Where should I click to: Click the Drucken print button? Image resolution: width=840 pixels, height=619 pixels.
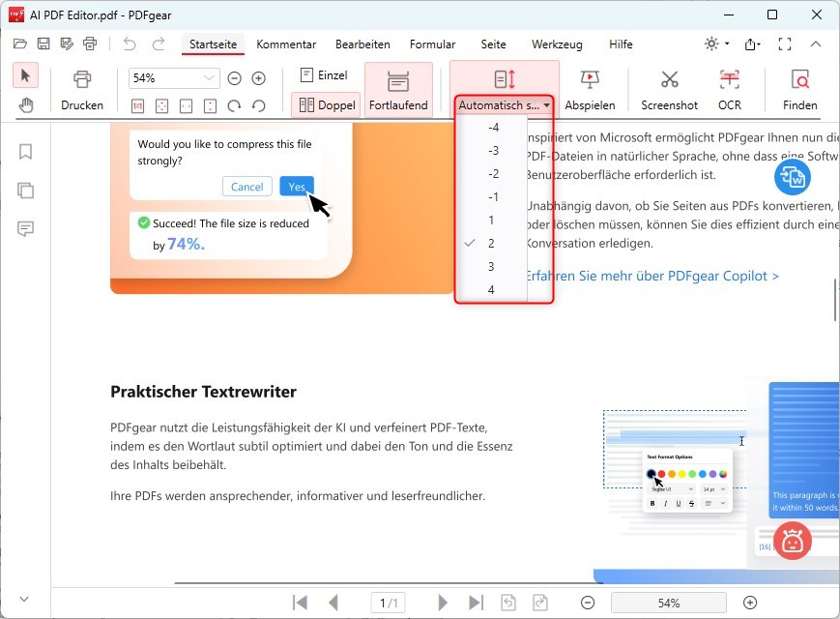82,90
